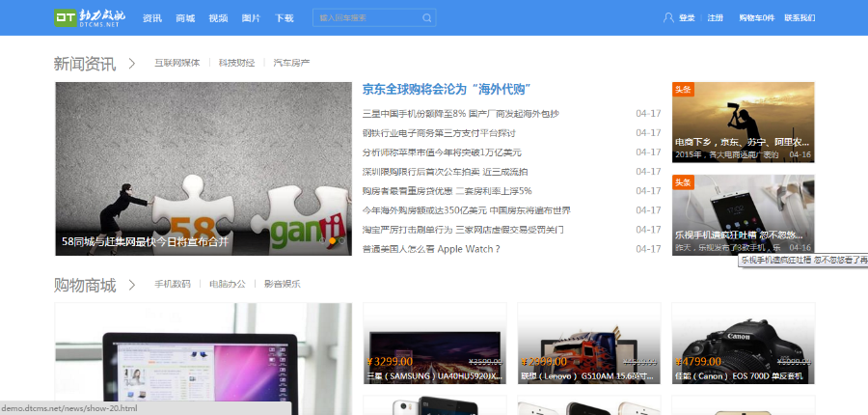Open article 淘宝严厉打击刷单行为
Image resolution: width=868 pixels, height=415 pixels.
(x=463, y=230)
